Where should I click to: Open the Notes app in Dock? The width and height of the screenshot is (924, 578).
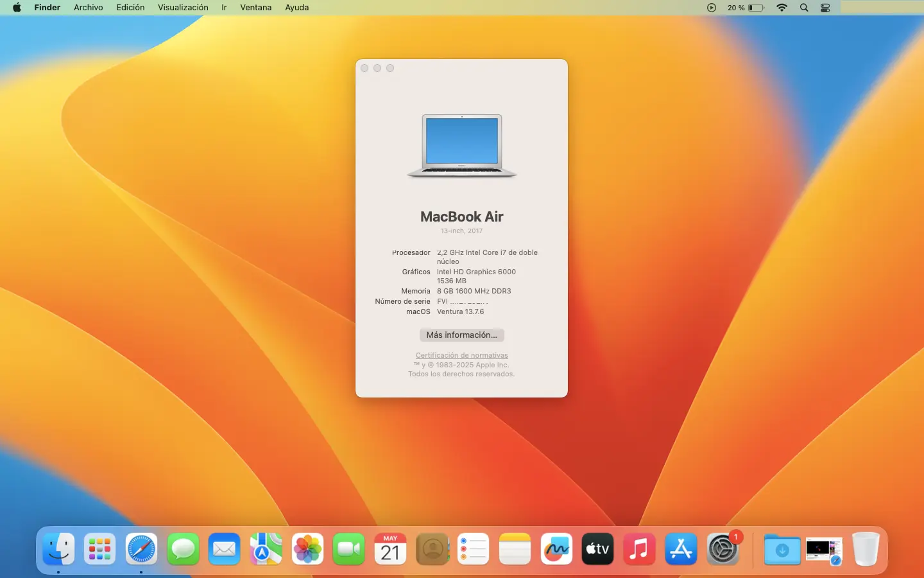515,549
